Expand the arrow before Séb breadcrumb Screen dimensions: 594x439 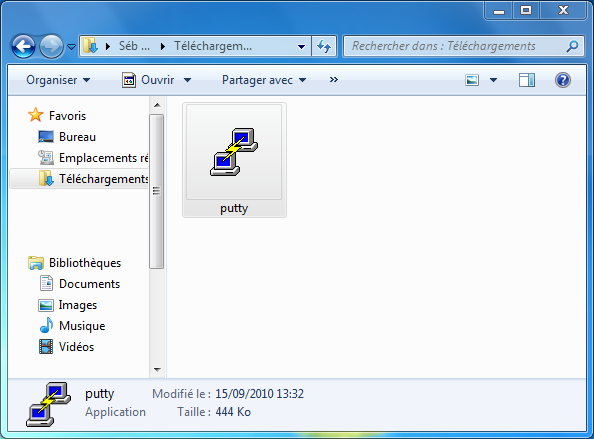(x=108, y=47)
